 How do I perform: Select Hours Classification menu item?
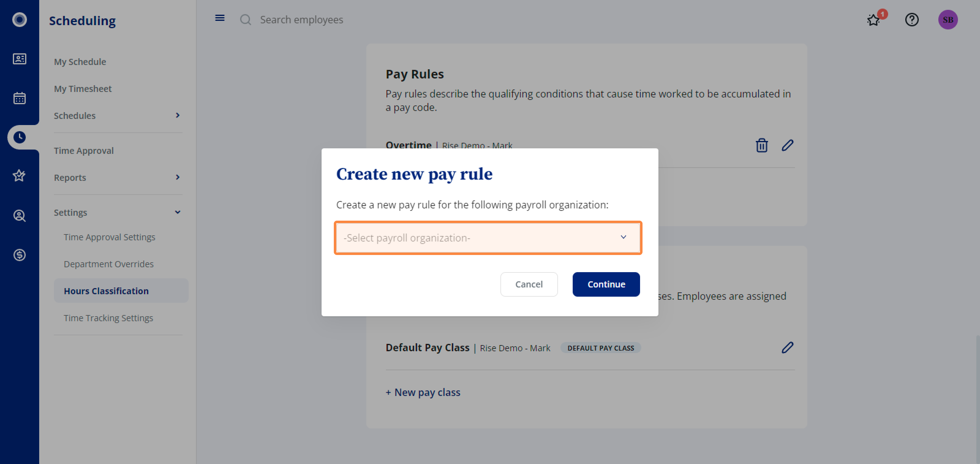tap(121, 291)
